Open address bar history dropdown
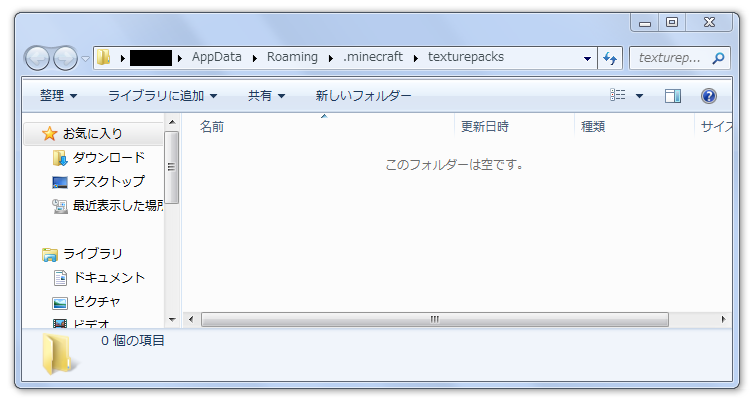The height and width of the screenshot is (401, 753). point(587,58)
